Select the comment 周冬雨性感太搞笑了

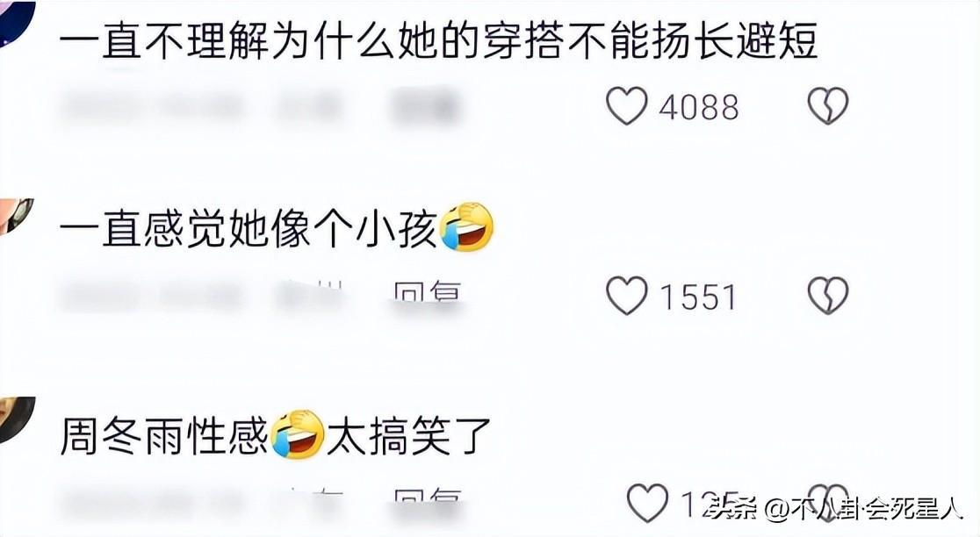[x=277, y=435]
